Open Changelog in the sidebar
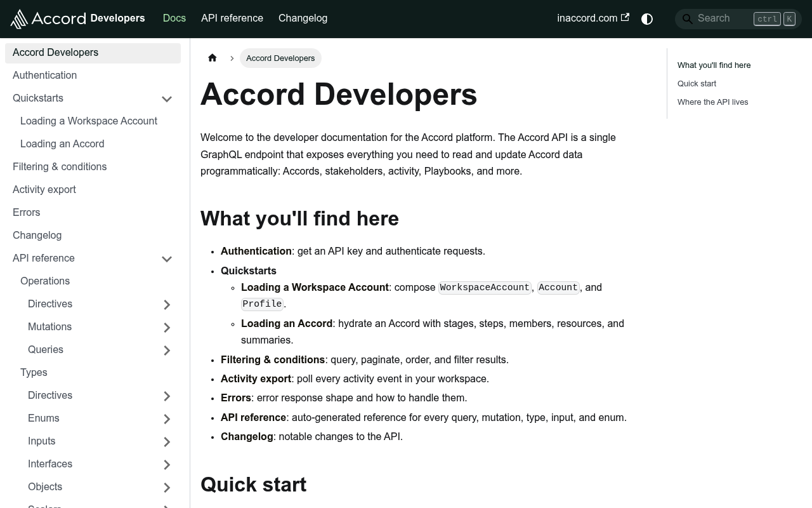 [x=93, y=236]
